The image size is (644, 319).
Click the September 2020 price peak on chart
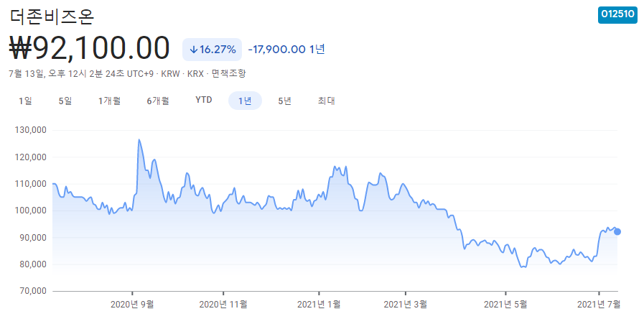click(x=139, y=139)
